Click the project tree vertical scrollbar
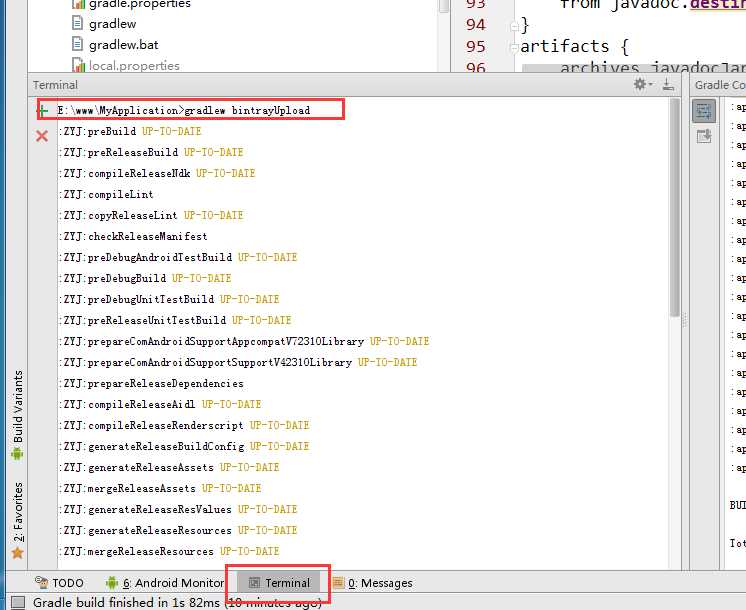Image resolution: width=746 pixels, height=610 pixels. (443, 6)
